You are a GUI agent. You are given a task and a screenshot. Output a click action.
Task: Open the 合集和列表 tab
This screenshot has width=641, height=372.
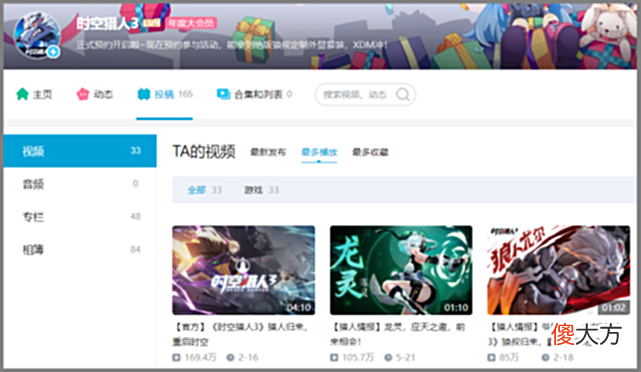click(x=254, y=94)
